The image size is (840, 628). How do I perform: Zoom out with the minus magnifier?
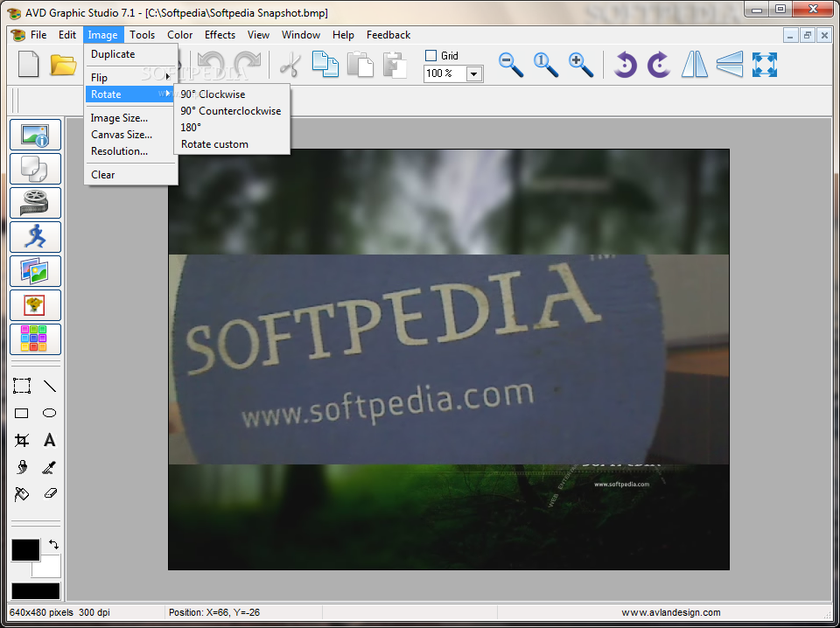510,65
